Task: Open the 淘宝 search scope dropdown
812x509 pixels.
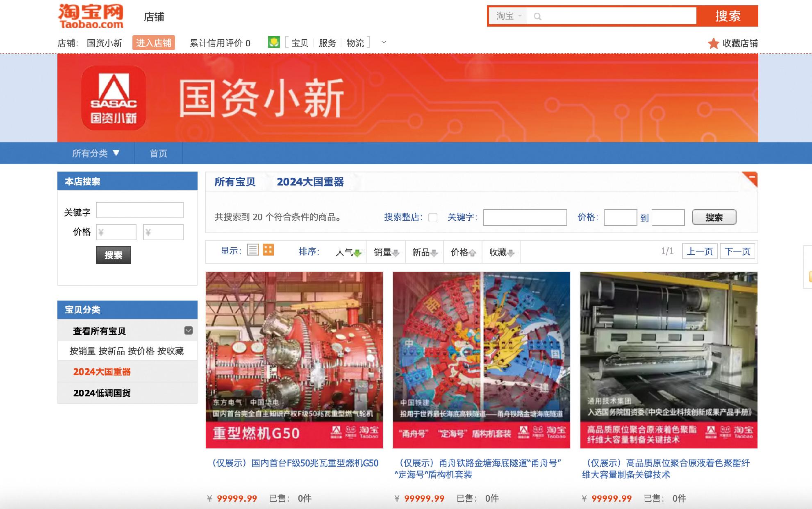Action: pos(509,16)
